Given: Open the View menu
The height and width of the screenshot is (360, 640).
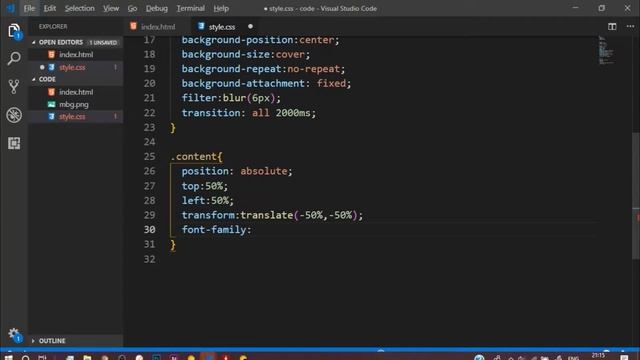Looking at the screenshot, I should click(111, 8).
